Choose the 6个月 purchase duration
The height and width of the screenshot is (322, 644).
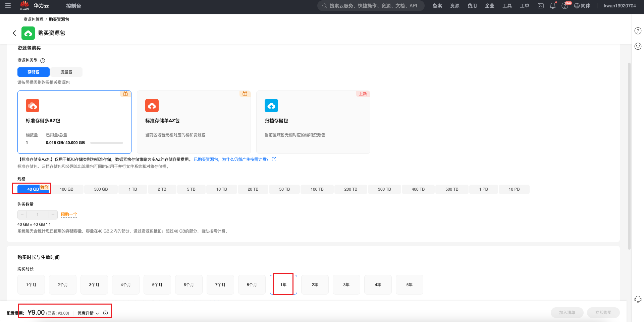(189, 284)
